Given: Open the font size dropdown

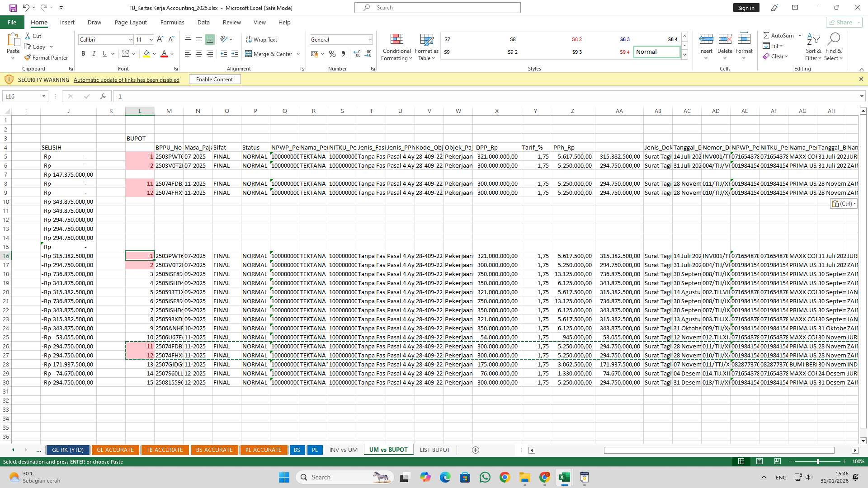Looking at the screenshot, I should click(151, 40).
